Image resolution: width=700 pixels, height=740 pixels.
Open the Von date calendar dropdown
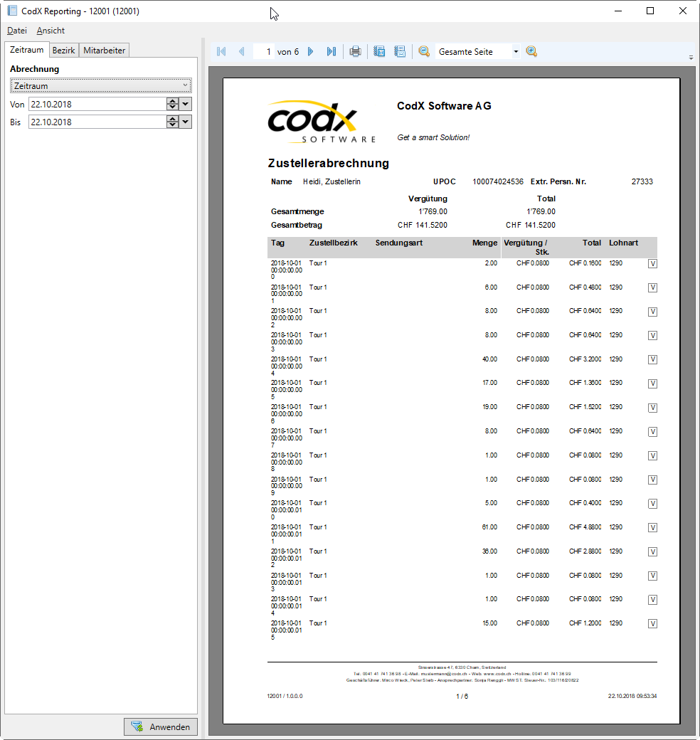[x=186, y=104]
